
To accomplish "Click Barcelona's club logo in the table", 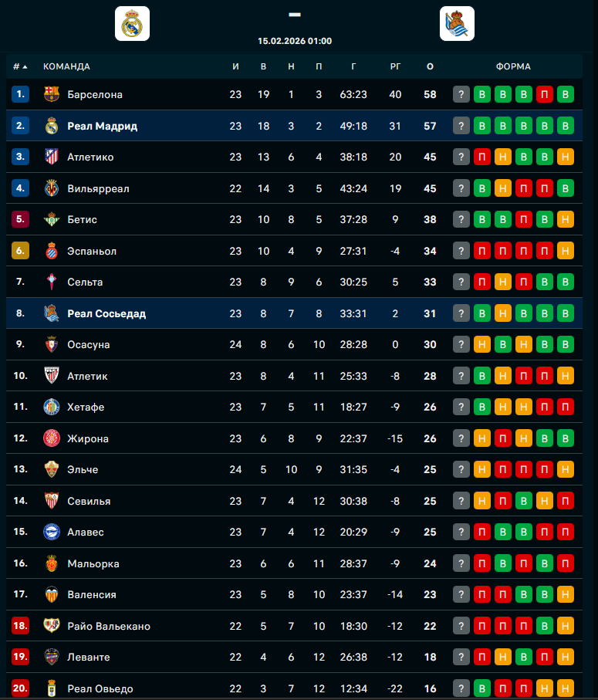I will pos(52,94).
